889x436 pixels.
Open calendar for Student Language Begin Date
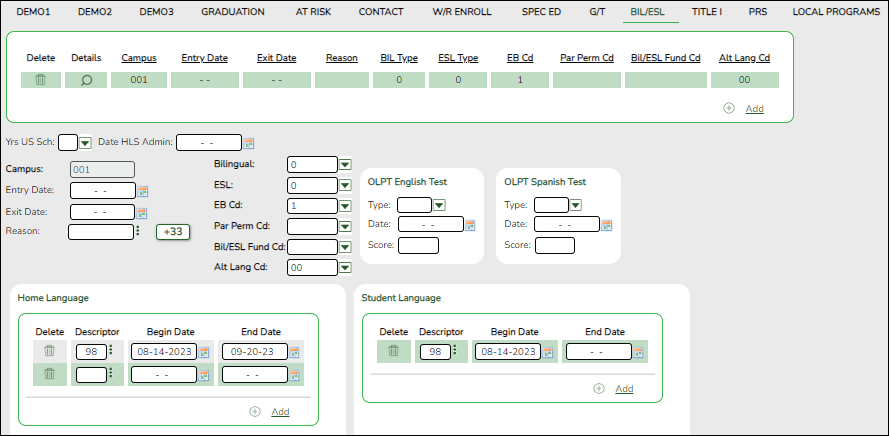tap(548, 352)
